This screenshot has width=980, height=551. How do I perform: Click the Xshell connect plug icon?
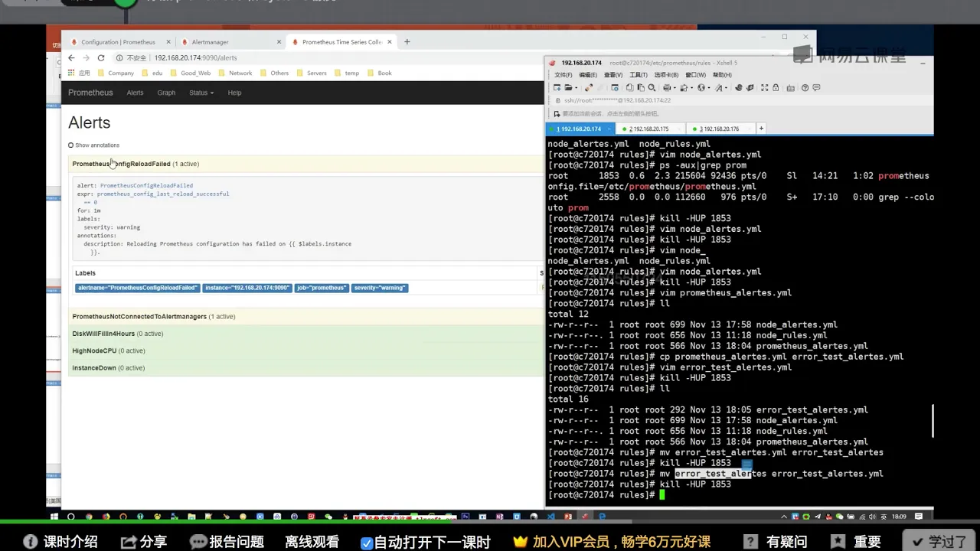pyautogui.click(x=589, y=88)
